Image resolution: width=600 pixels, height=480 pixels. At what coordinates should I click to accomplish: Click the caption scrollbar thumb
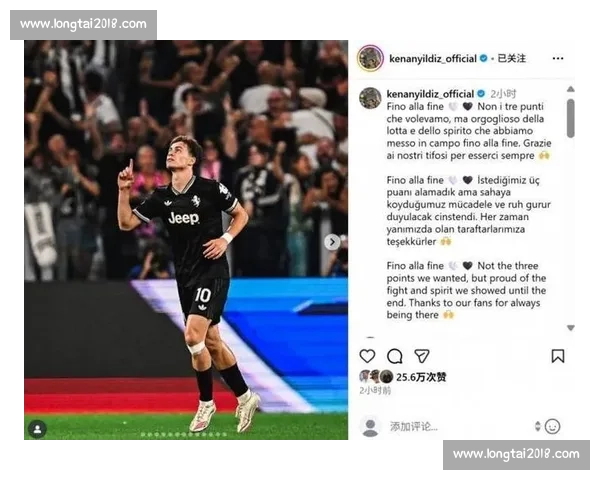coord(571,118)
